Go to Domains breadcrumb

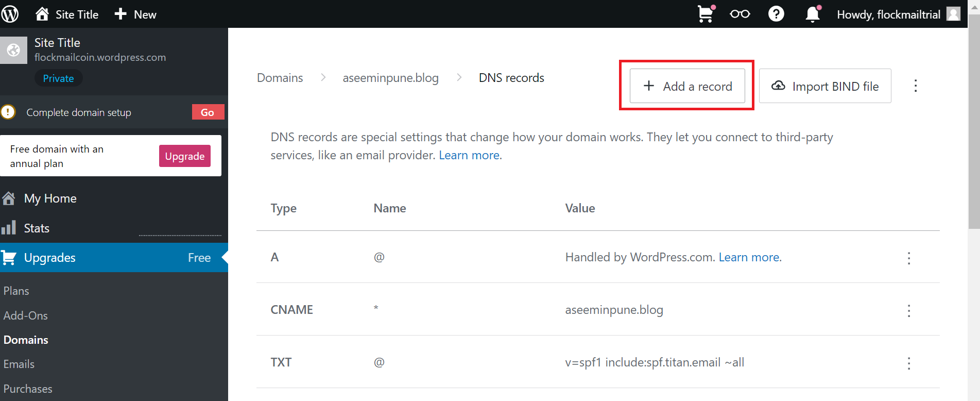[280, 78]
